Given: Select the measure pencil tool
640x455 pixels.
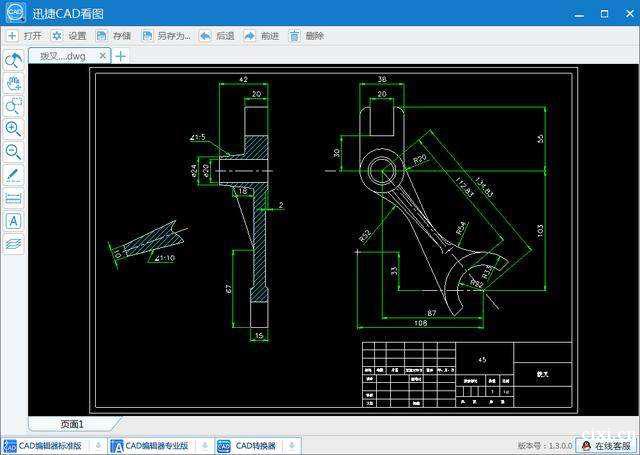Looking at the screenshot, I should click(13, 175).
